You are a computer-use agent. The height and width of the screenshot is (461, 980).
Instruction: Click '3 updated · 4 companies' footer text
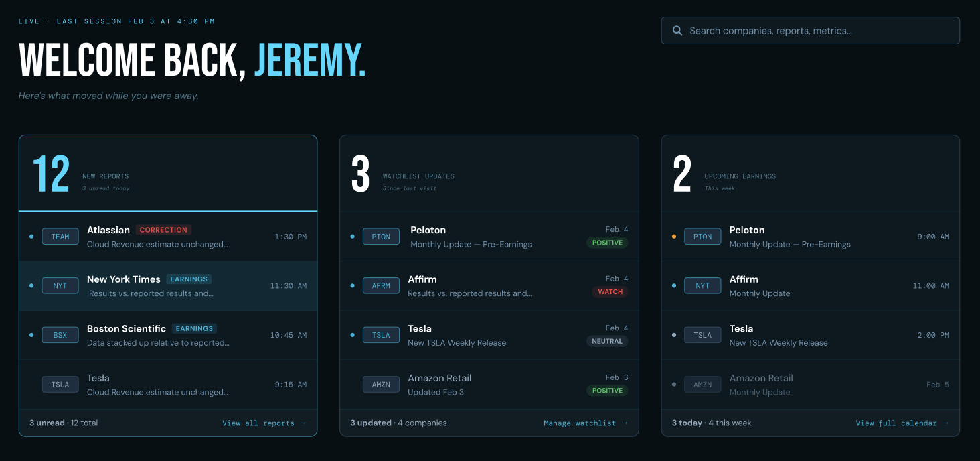point(398,423)
